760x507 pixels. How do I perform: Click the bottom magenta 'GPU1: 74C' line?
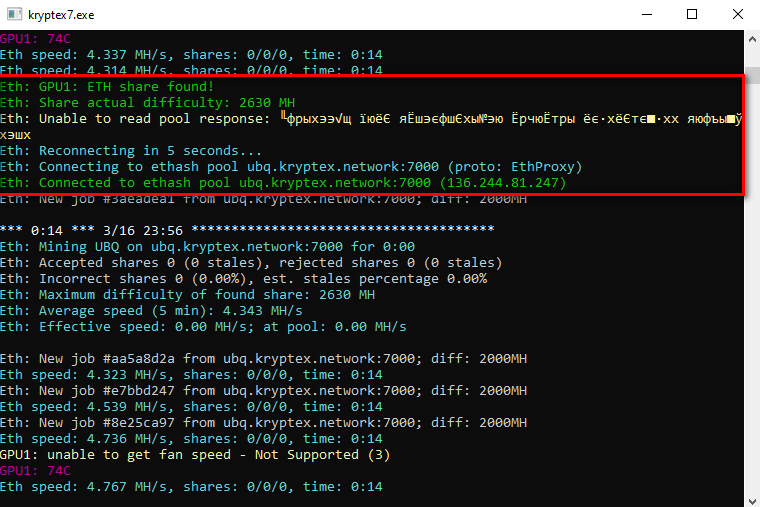[x=35, y=471]
